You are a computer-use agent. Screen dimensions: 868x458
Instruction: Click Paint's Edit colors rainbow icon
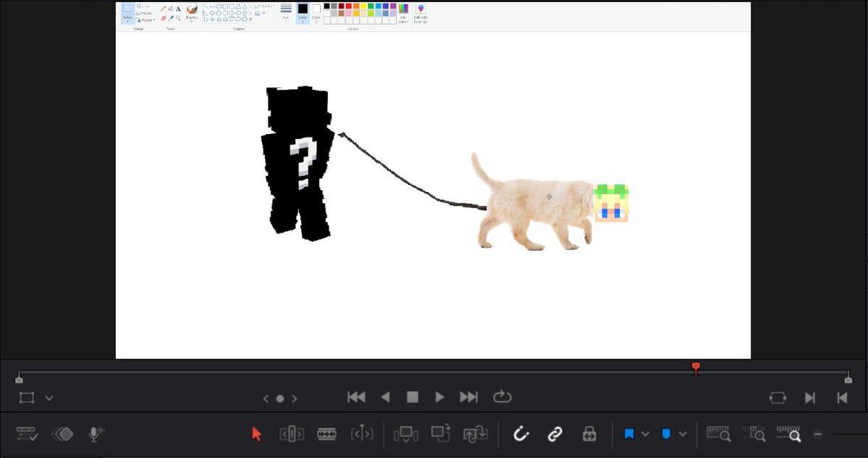(403, 12)
